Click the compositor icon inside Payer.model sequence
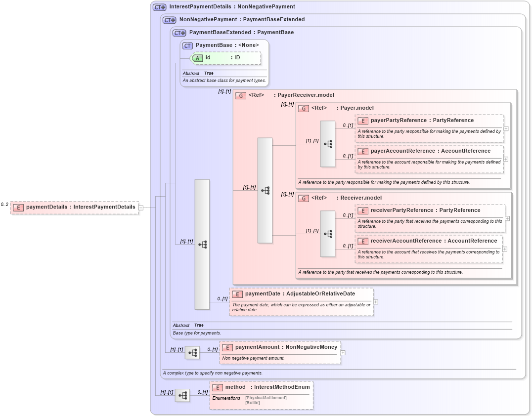The image size is (532, 416). tap(327, 143)
